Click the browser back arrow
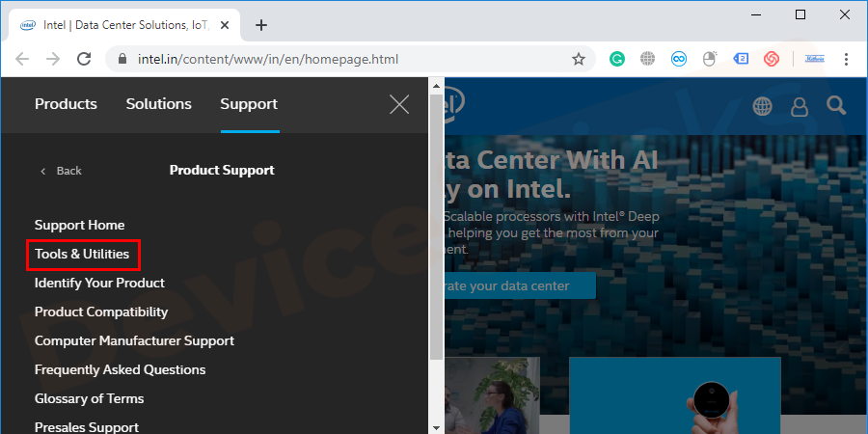Viewport: 868px width, 434px height. pyautogui.click(x=22, y=59)
